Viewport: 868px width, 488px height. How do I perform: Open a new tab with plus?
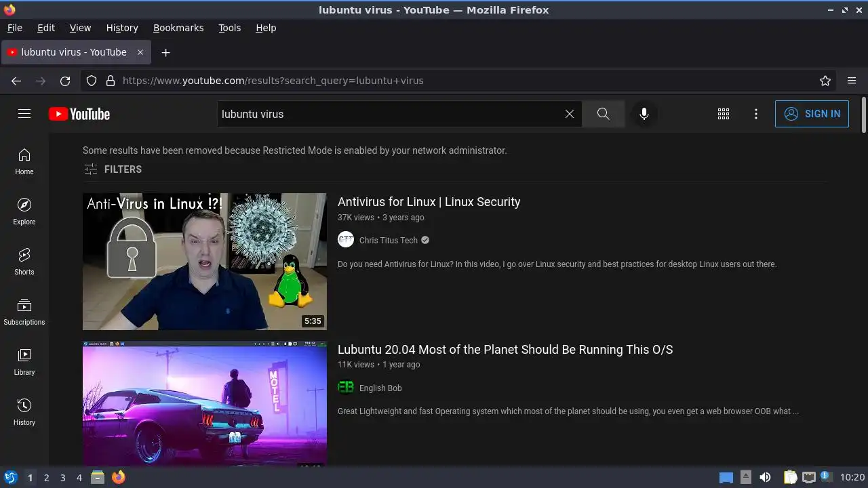tap(165, 52)
